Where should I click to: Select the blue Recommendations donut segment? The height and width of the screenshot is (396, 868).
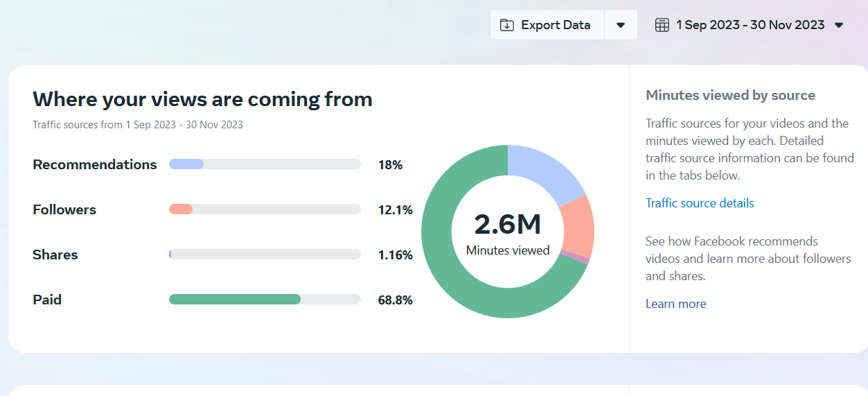(546, 170)
